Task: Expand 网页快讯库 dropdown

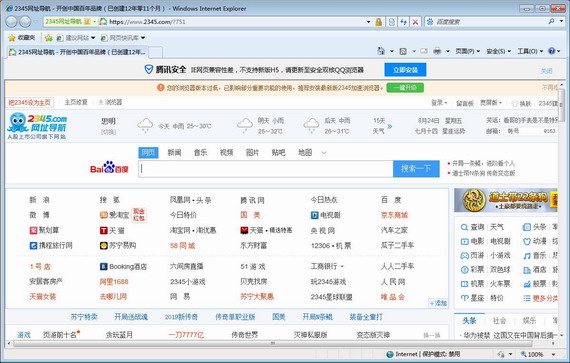Action: tap(143, 37)
